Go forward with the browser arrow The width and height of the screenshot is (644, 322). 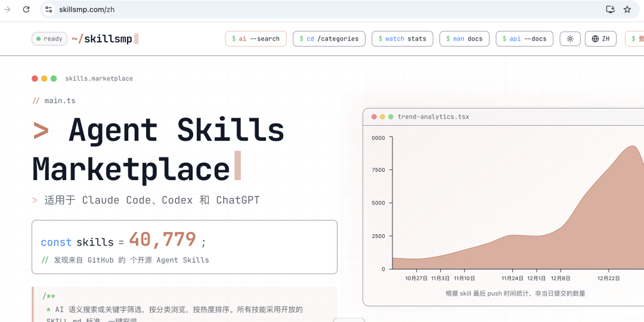click(7, 10)
